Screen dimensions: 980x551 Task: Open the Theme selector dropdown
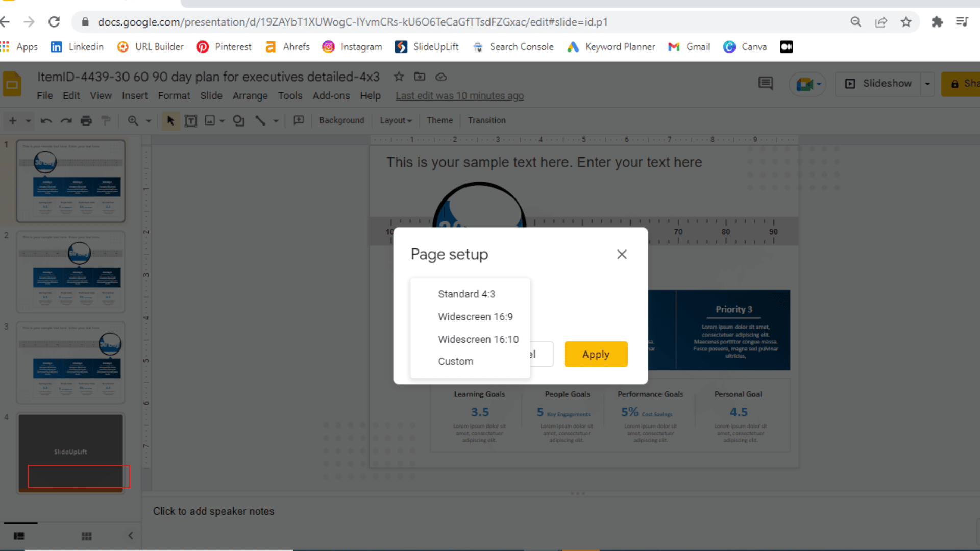pyautogui.click(x=440, y=120)
